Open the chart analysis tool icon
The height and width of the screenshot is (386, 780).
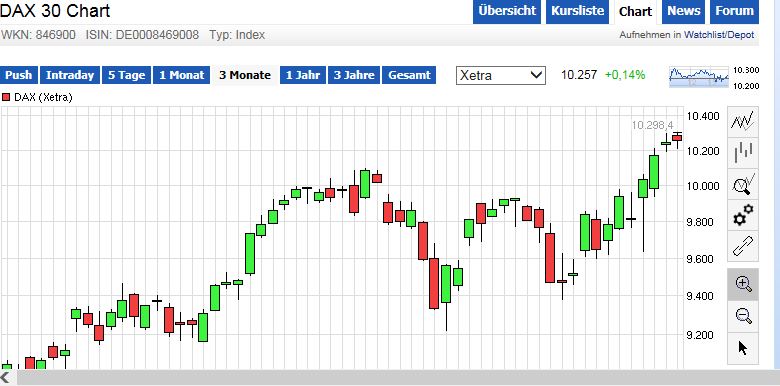[743, 184]
